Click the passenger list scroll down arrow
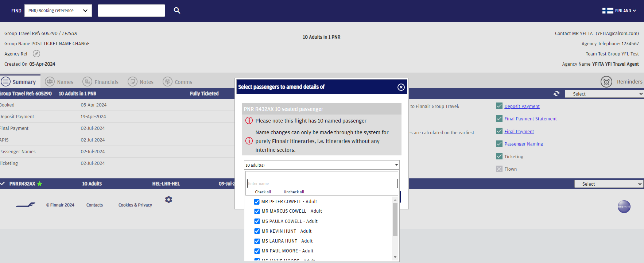 pyautogui.click(x=395, y=257)
